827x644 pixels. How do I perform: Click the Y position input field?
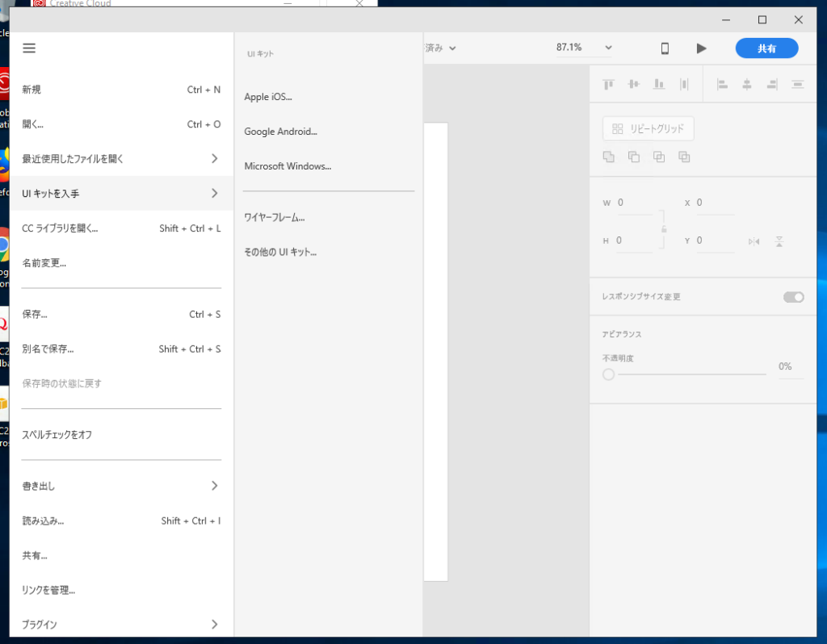715,240
